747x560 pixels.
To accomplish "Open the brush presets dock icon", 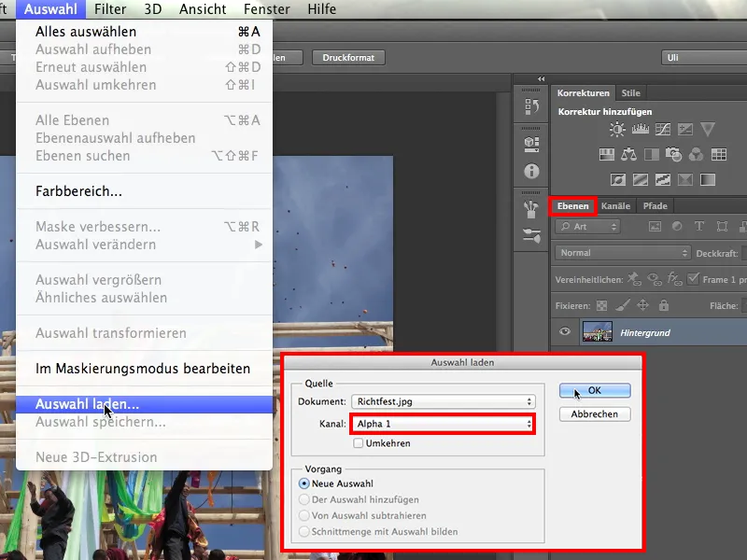I will 531,209.
